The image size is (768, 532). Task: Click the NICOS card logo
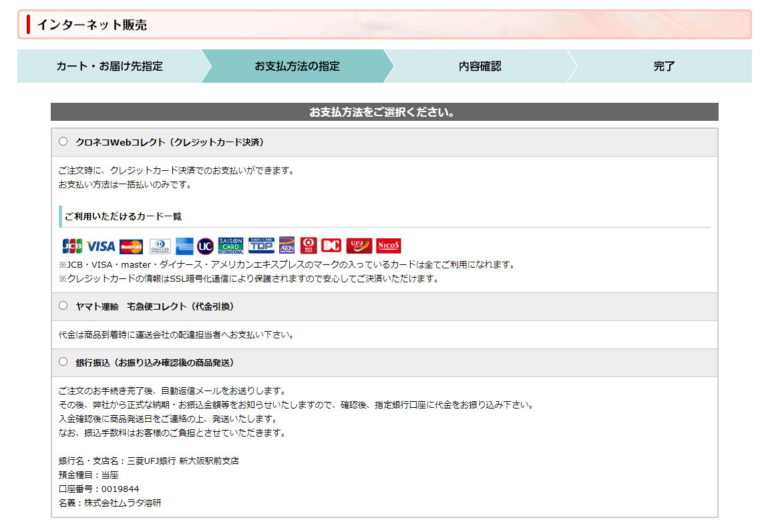pyautogui.click(x=389, y=245)
